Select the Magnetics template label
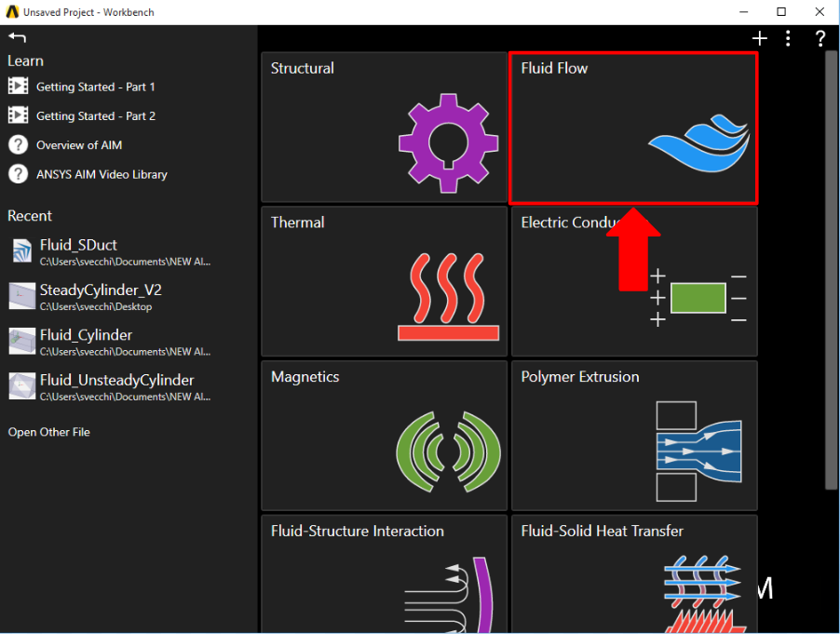840x634 pixels. pyautogui.click(x=305, y=377)
